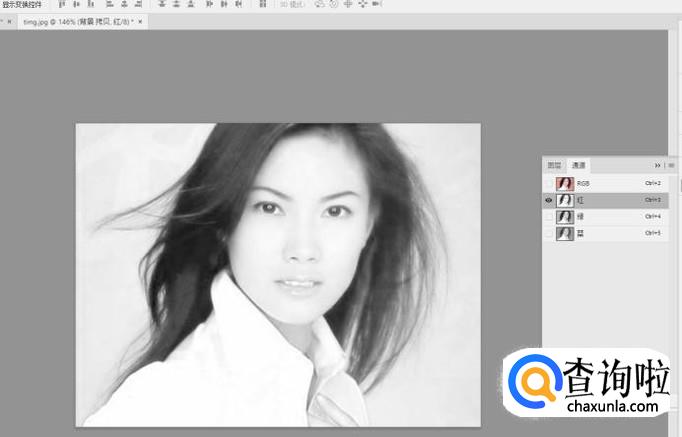Show the 绿 channel visibility box
This screenshot has height=437, width=682.
click(548, 217)
